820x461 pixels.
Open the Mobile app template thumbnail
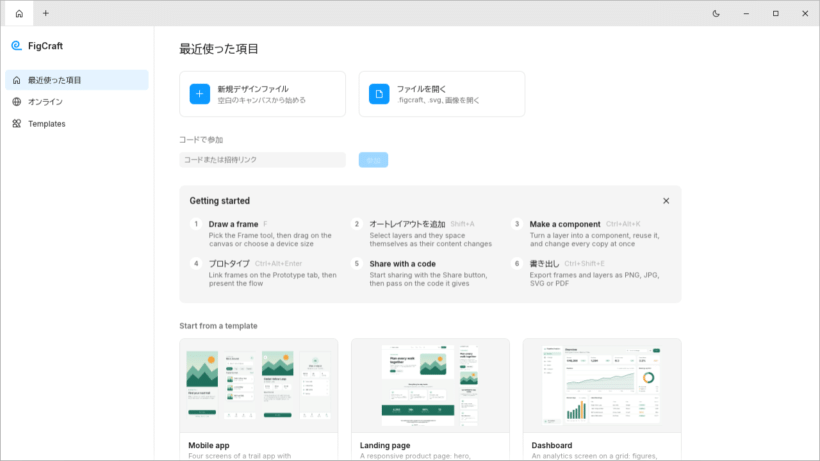[x=259, y=386]
